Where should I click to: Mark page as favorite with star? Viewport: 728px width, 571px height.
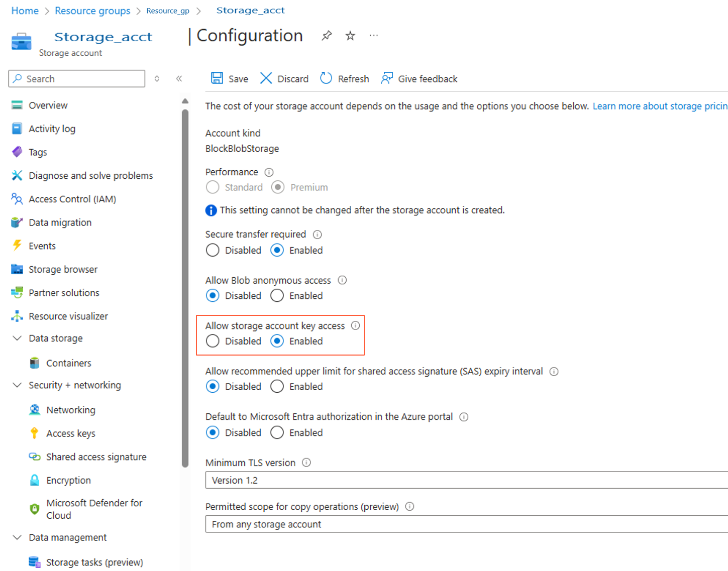click(350, 36)
